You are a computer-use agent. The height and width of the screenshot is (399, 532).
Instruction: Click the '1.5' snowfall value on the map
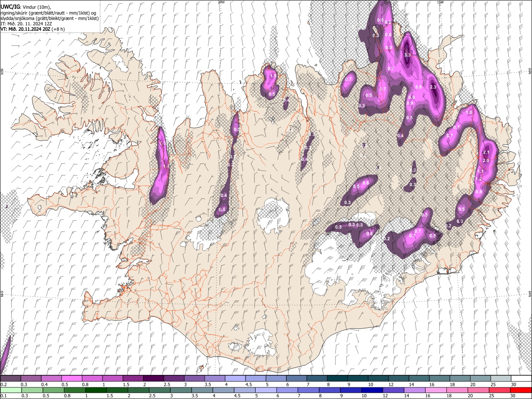273,76
